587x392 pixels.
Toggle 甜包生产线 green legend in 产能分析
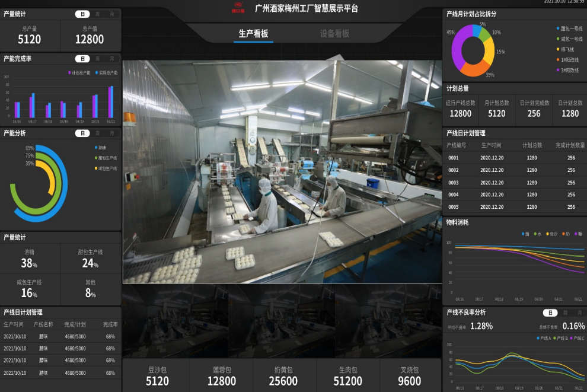tap(96, 158)
